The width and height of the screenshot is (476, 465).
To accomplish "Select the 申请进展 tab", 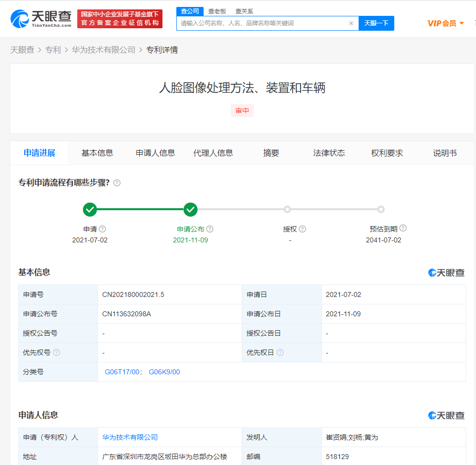I will [x=40, y=153].
